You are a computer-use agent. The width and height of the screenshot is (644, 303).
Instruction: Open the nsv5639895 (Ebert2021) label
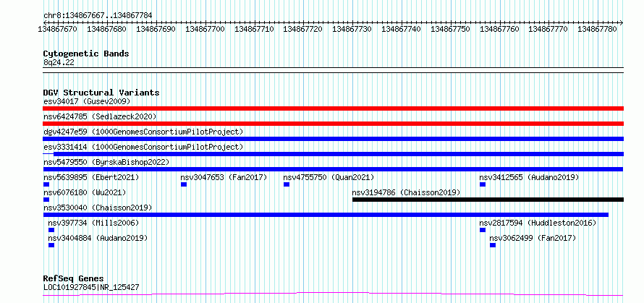pos(91,177)
